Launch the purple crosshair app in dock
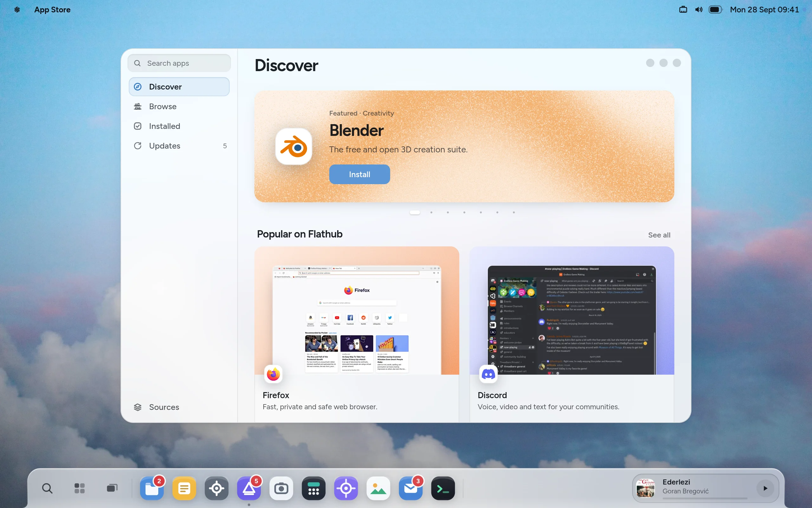The width and height of the screenshot is (812, 508). (346, 488)
